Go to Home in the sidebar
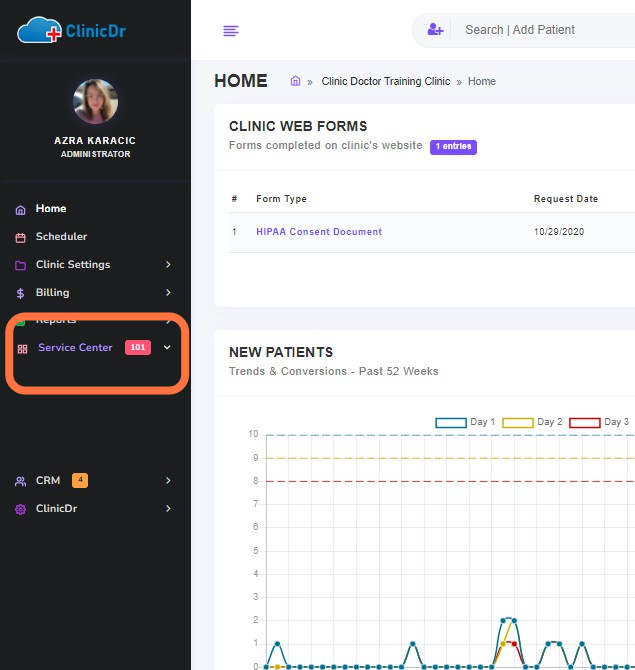635x670 pixels. 51,209
